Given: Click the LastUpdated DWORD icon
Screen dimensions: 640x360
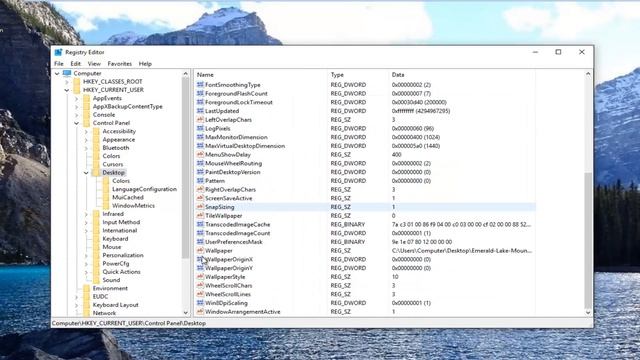Looking at the screenshot, I should 200,111.
